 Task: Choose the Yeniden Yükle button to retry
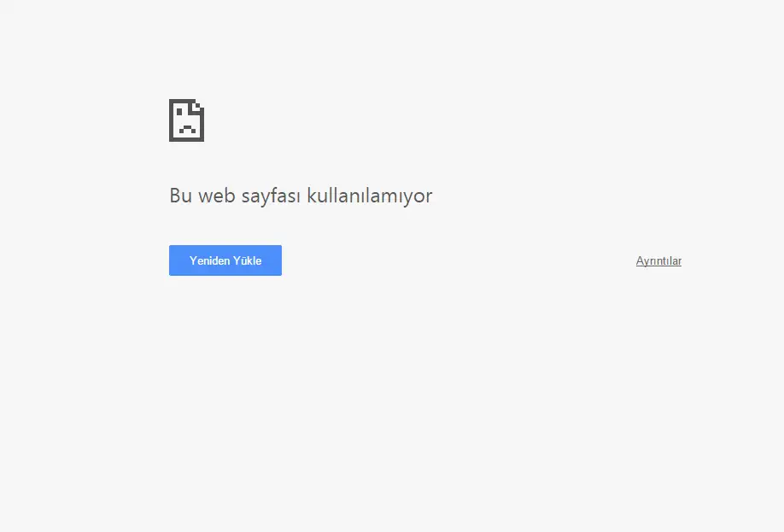click(x=225, y=260)
